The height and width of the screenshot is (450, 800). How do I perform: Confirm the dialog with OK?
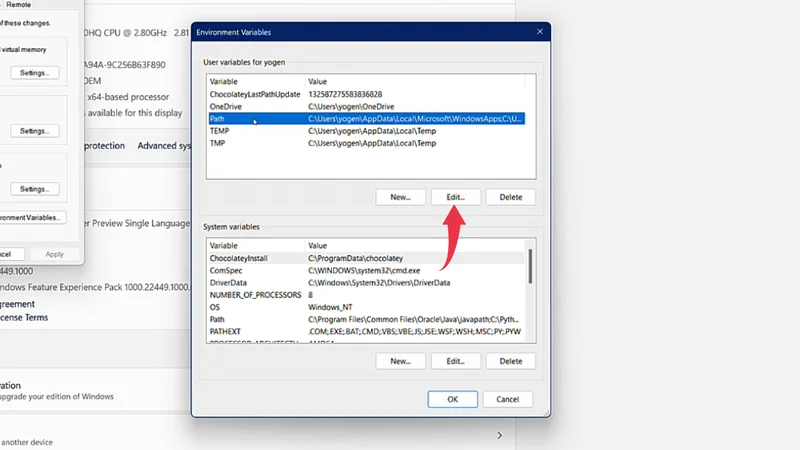(453, 399)
